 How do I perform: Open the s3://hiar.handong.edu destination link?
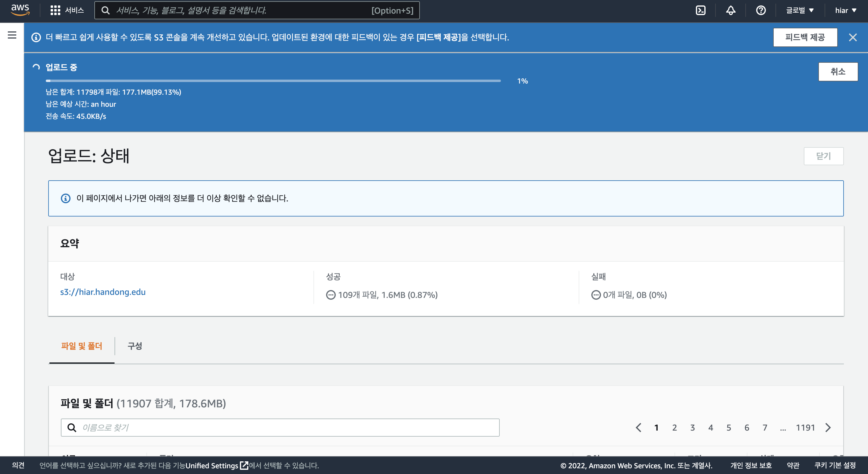(x=103, y=292)
